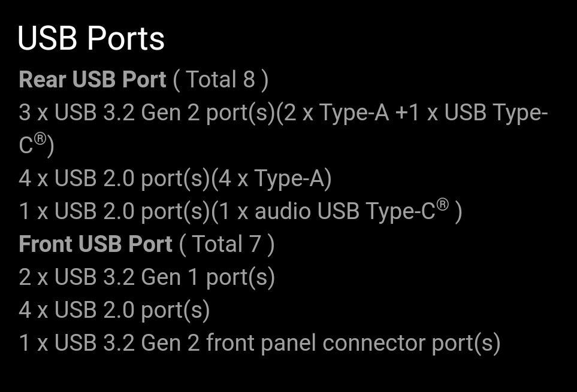
Task: Click the 3 x USB 3.2 Gen 2 line
Action: pos(283,129)
